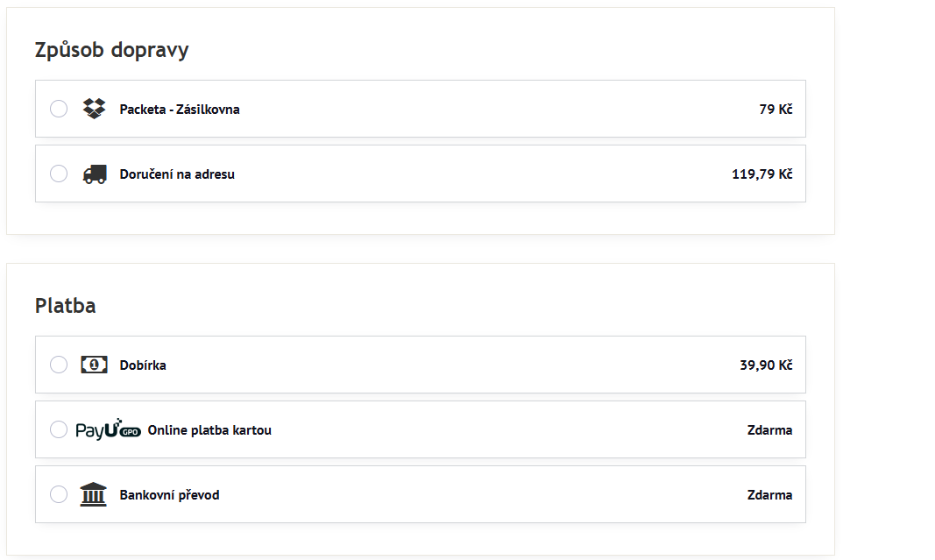Screen dimensions: 935x560
Task: Click the Packeta package box icon
Action: point(94,109)
